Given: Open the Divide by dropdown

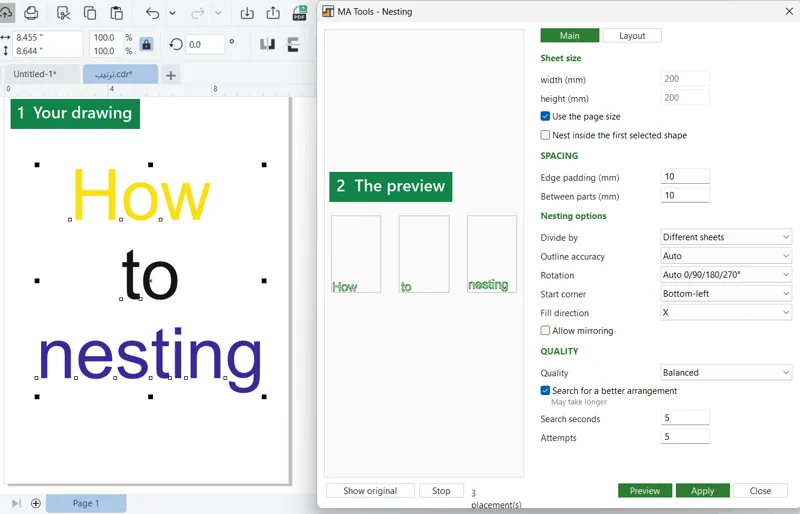Looking at the screenshot, I should pos(726,237).
